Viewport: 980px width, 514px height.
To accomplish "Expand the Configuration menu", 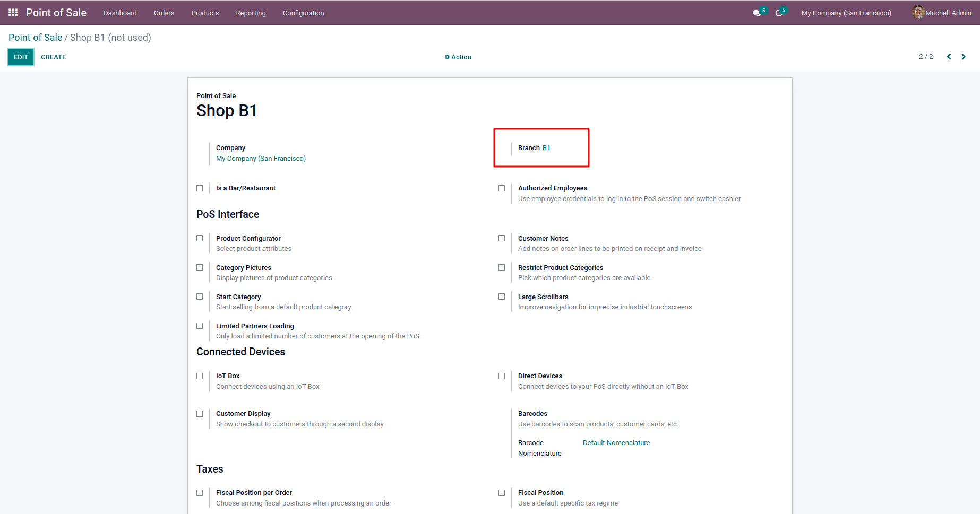I will 303,13.
